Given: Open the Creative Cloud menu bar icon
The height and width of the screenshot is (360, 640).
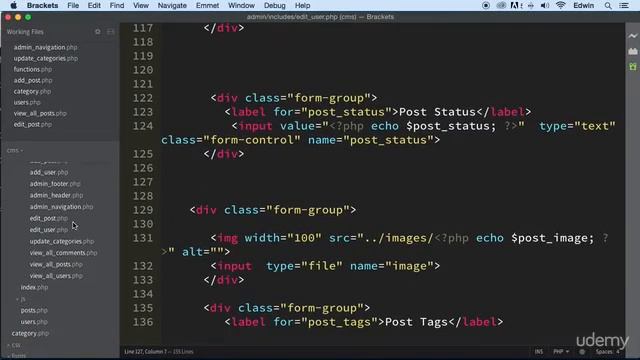Looking at the screenshot, I should 501,5.
